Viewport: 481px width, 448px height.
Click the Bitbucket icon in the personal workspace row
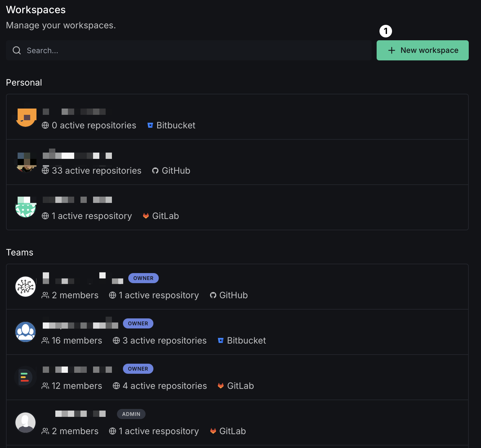click(x=150, y=126)
